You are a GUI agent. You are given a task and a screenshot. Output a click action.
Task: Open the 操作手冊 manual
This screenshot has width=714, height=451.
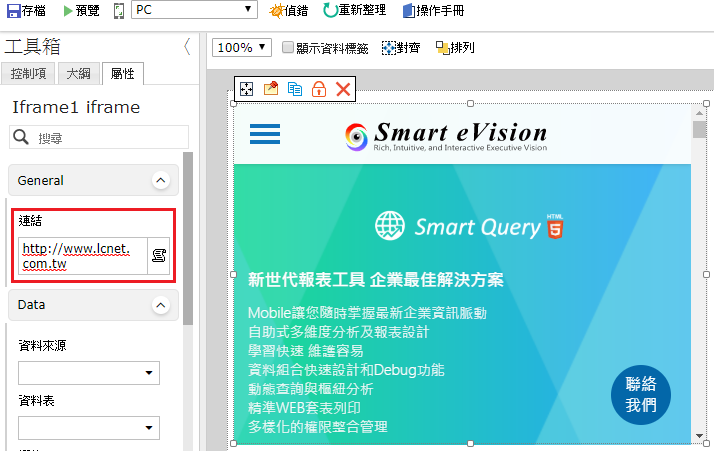pyautogui.click(x=433, y=10)
